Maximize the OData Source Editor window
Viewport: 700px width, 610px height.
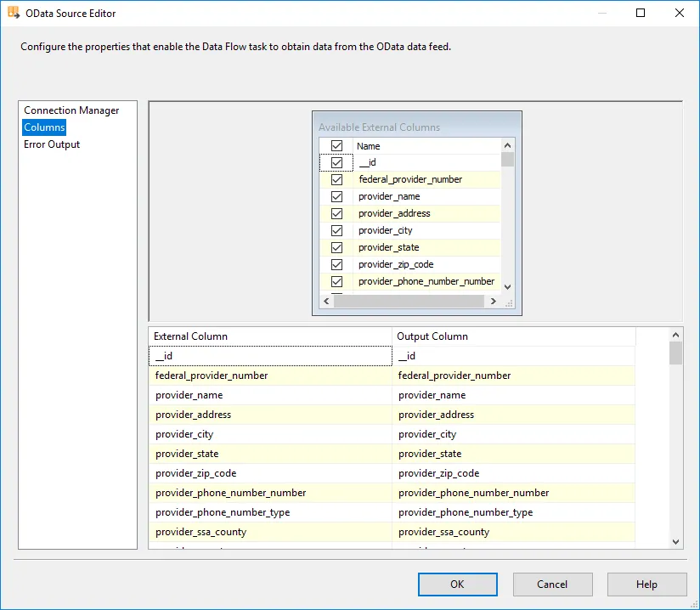(x=641, y=13)
